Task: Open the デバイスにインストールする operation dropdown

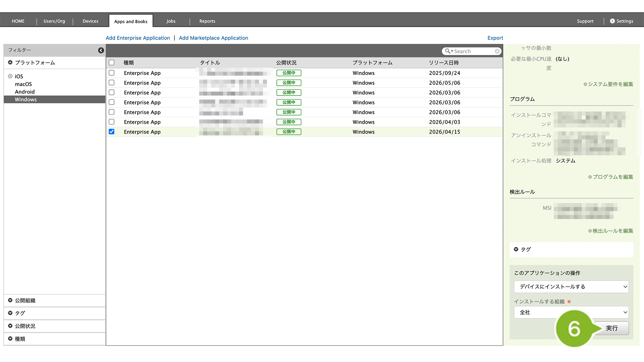Action: (x=571, y=286)
